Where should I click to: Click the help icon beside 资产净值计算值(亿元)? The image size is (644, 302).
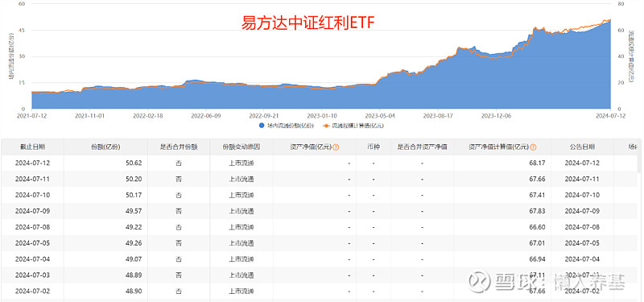[533, 147]
